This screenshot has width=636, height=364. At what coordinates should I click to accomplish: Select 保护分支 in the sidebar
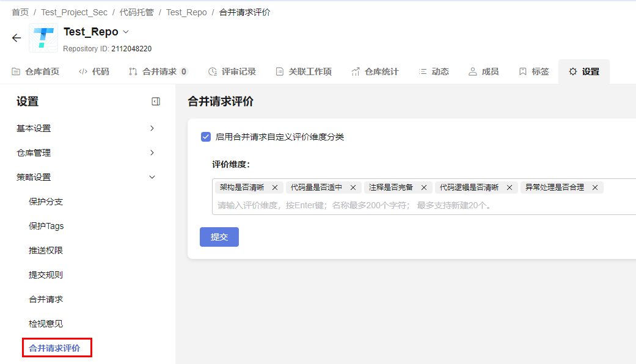pos(46,202)
